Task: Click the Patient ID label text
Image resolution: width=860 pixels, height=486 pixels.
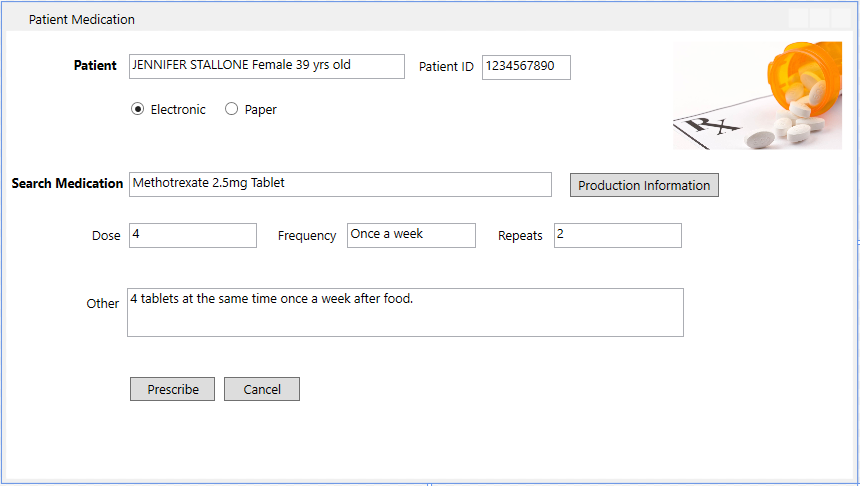Action: [446, 67]
